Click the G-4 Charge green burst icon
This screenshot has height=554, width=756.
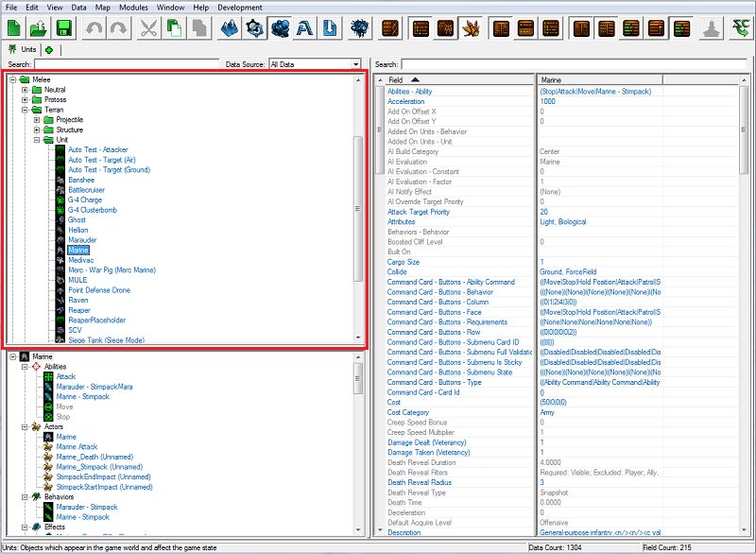point(60,200)
